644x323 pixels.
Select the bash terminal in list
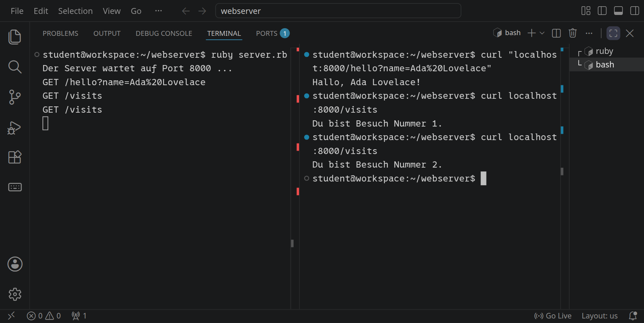[606, 65]
